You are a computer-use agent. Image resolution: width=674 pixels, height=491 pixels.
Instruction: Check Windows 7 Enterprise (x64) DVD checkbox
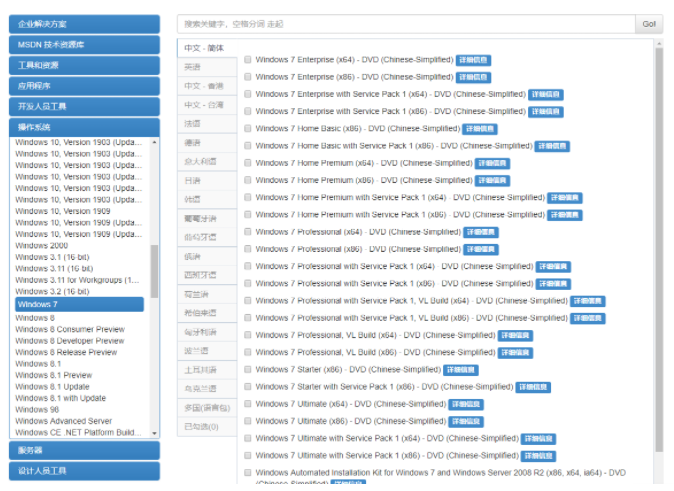248,60
